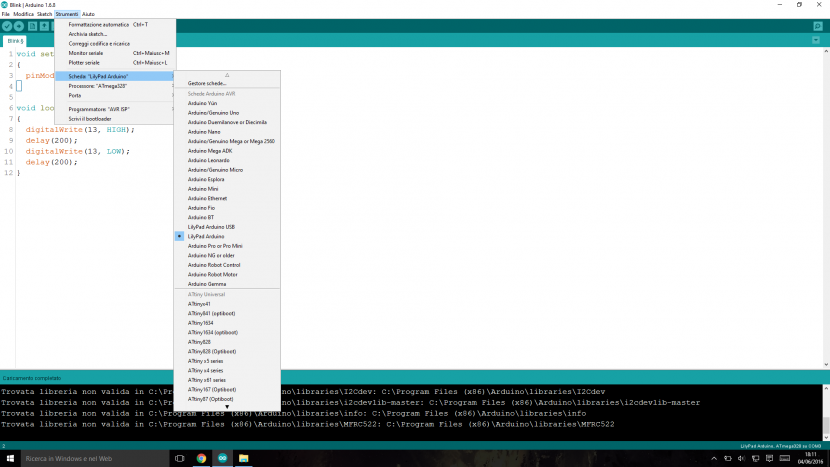Screen dimensions: 830x467
Task: Select the Arduino Yún board
Action: 227,103
